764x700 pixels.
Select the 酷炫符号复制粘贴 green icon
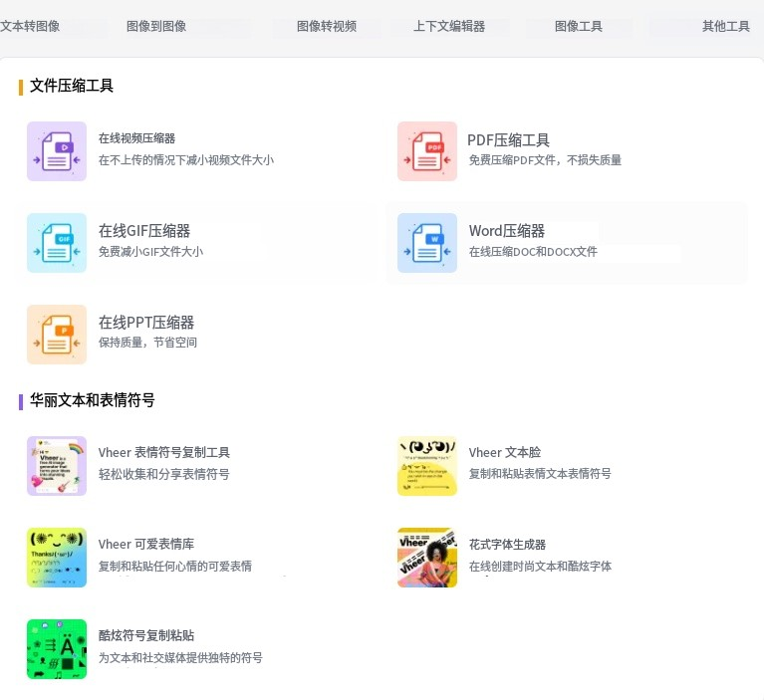coord(57,649)
